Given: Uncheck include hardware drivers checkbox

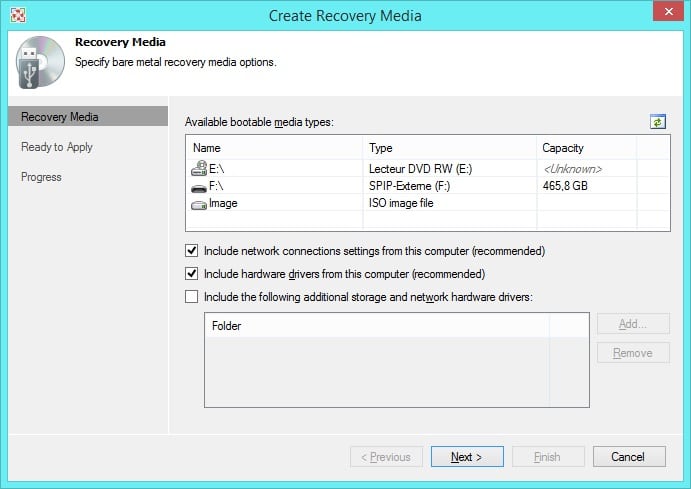Looking at the screenshot, I should [x=192, y=274].
